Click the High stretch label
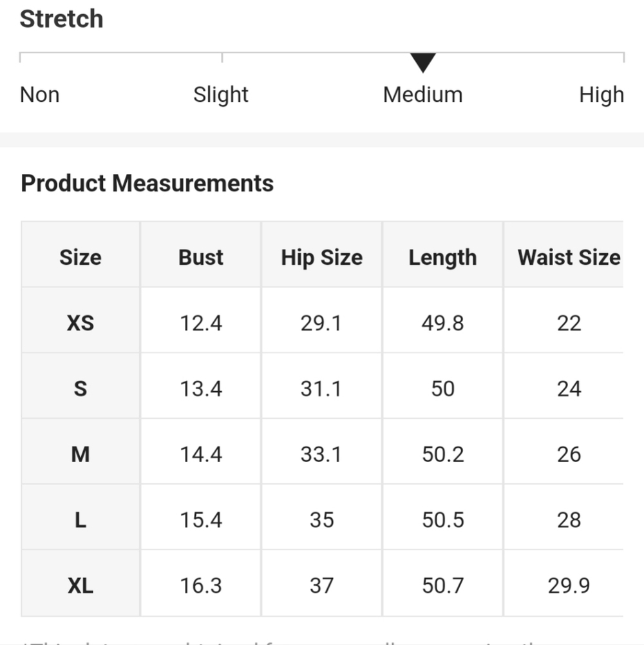Image resolution: width=644 pixels, height=645 pixels. (x=601, y=95)
